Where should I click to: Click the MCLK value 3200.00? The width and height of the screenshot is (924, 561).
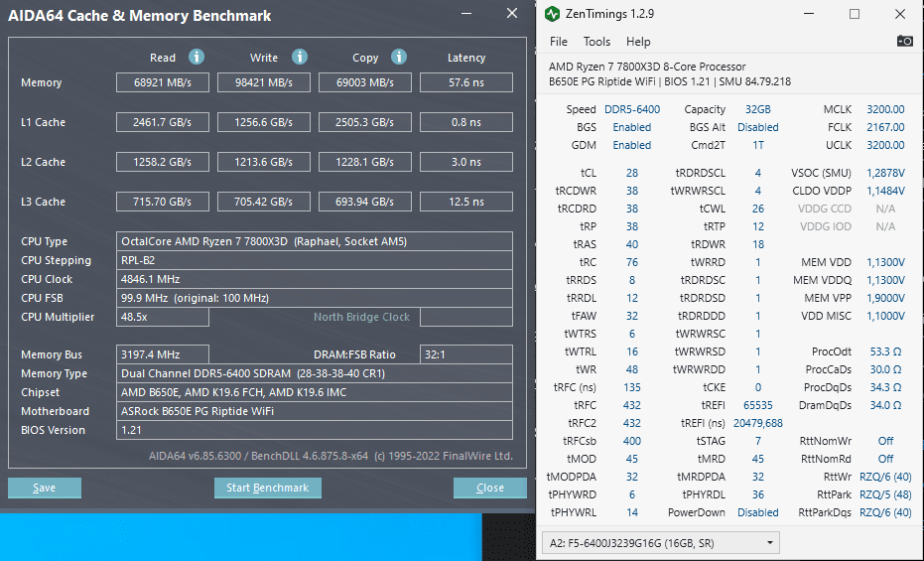coord(885,109)
